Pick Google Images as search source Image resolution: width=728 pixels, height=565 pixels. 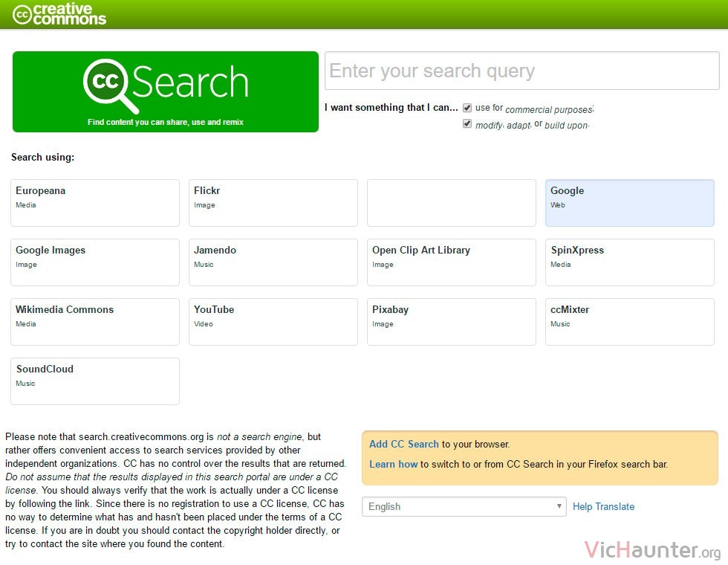click(95, 262)
